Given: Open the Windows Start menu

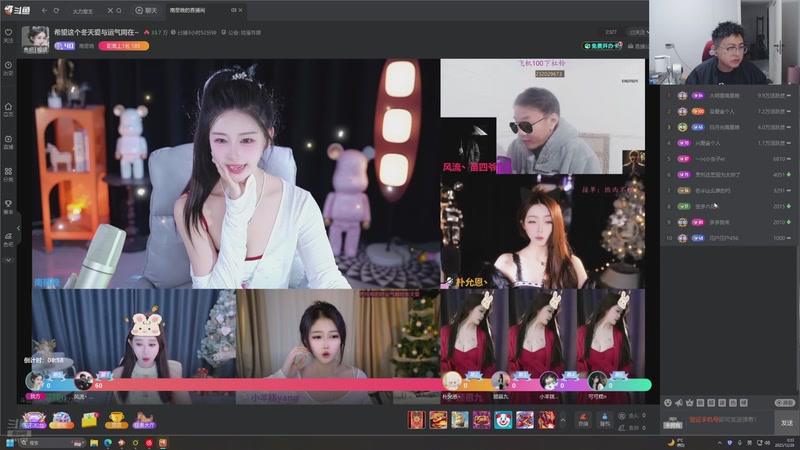Looking at the screenshot, I should coord(10,443).
